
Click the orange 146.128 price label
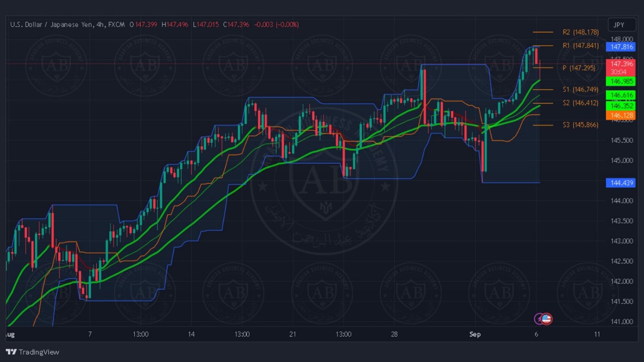(621, 115)
